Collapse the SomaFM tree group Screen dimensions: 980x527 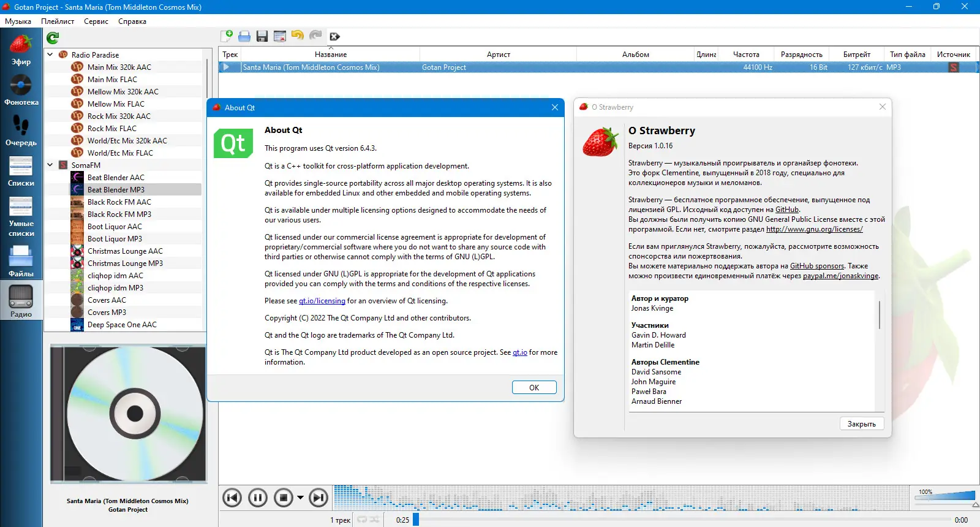[50, 165]
